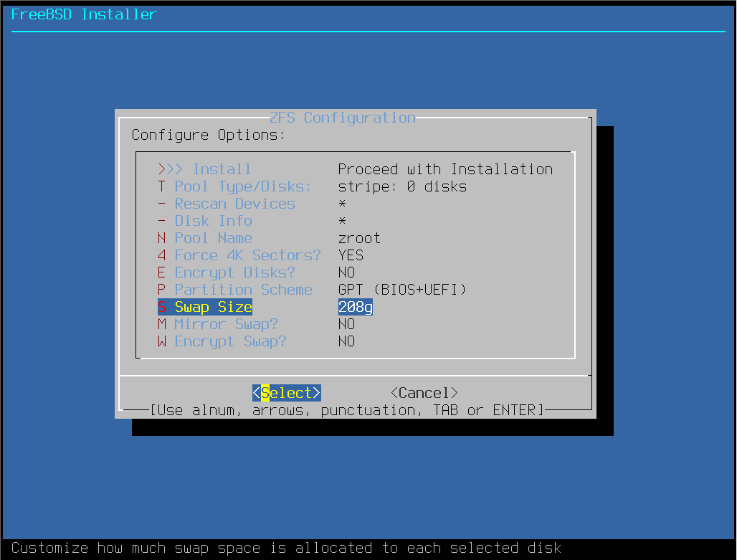Click the 208g swap size value

[x=356, y=307]
